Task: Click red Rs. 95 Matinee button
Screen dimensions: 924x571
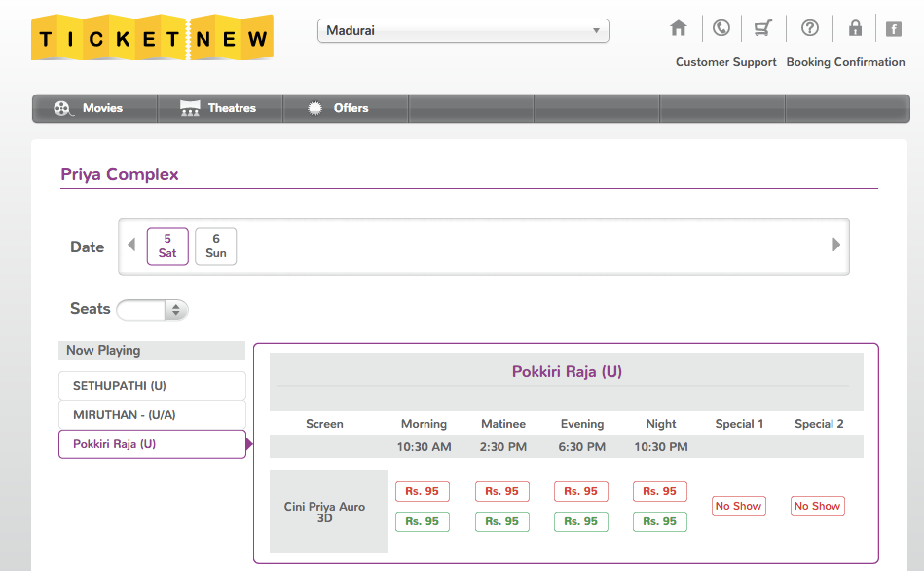Action: (x=502, y=491)
